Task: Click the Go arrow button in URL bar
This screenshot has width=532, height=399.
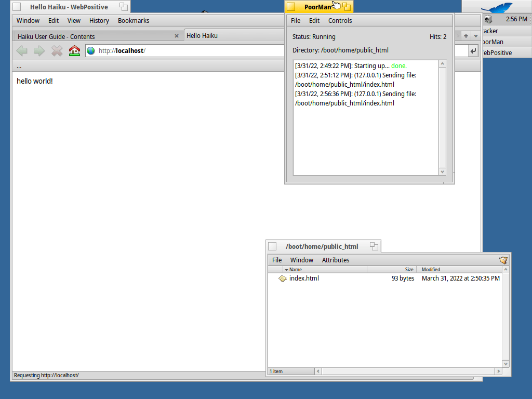Action: 473,51
